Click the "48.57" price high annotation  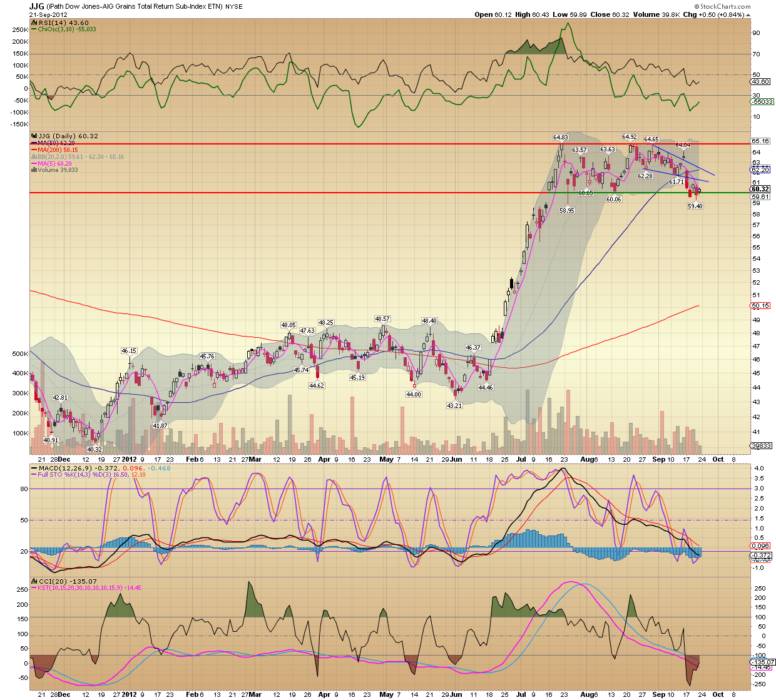point(382,319)
